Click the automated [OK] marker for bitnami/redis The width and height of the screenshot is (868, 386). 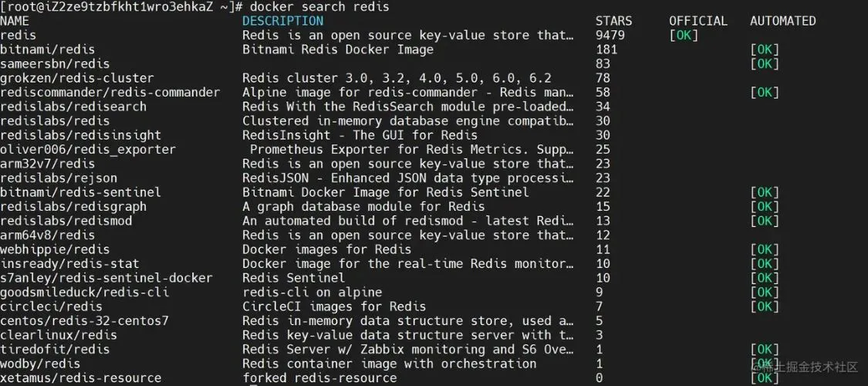coord(765,49)
